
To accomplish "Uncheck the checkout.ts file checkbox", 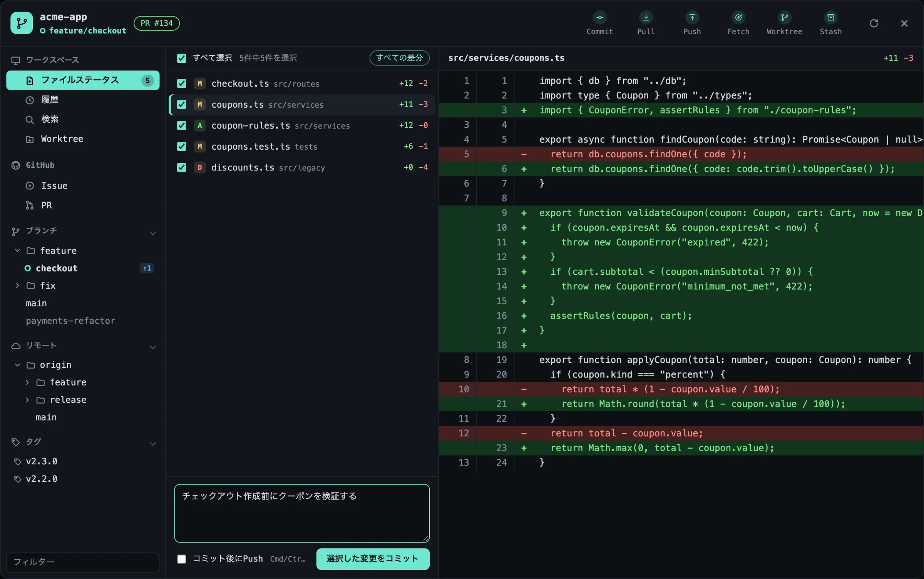I will point(181,83).
